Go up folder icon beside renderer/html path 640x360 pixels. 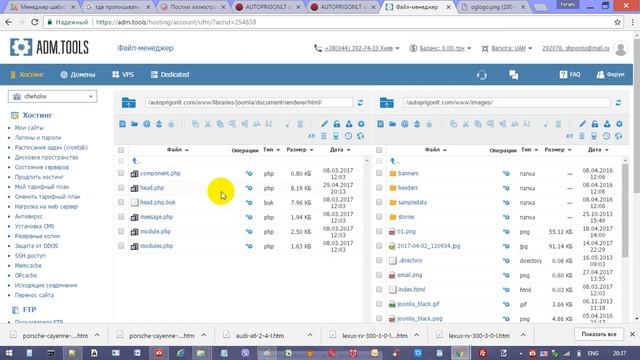(129, 102)
